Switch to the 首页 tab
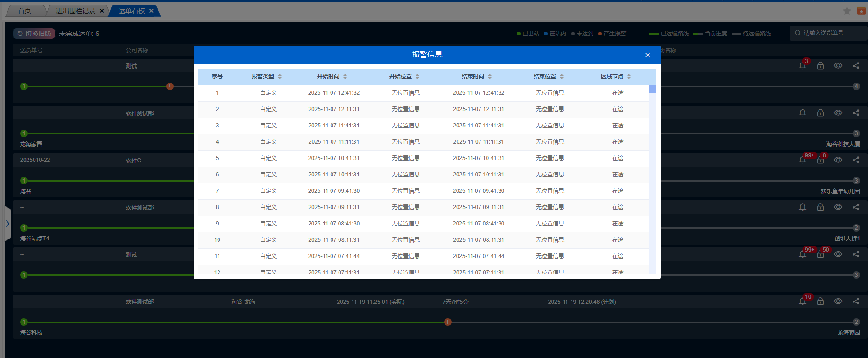 click(24, 11)
